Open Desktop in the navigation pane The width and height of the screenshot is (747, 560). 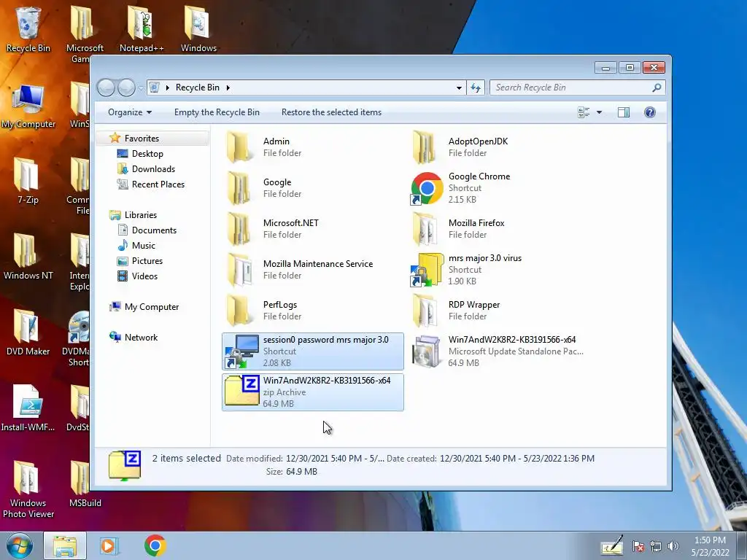coord(147,154)
